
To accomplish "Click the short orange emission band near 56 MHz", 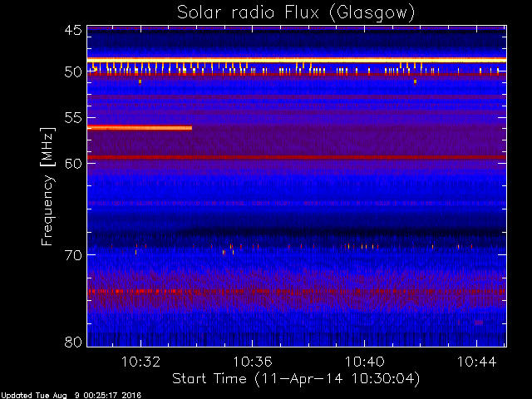I will [x=140, y=128].
